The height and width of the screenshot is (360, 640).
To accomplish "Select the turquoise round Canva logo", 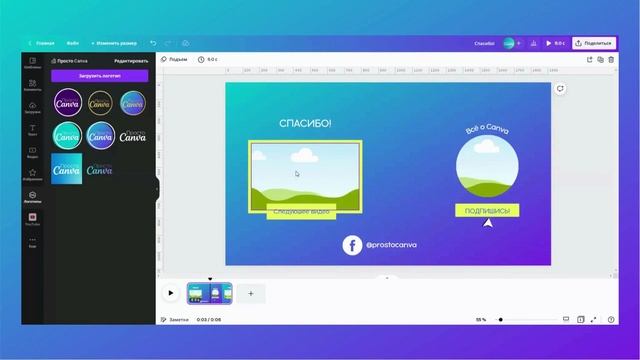I will 67,136.
